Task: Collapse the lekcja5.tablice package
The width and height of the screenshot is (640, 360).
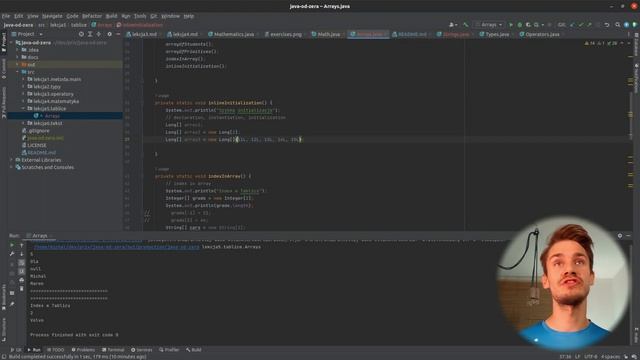Action: coord(23,109)
